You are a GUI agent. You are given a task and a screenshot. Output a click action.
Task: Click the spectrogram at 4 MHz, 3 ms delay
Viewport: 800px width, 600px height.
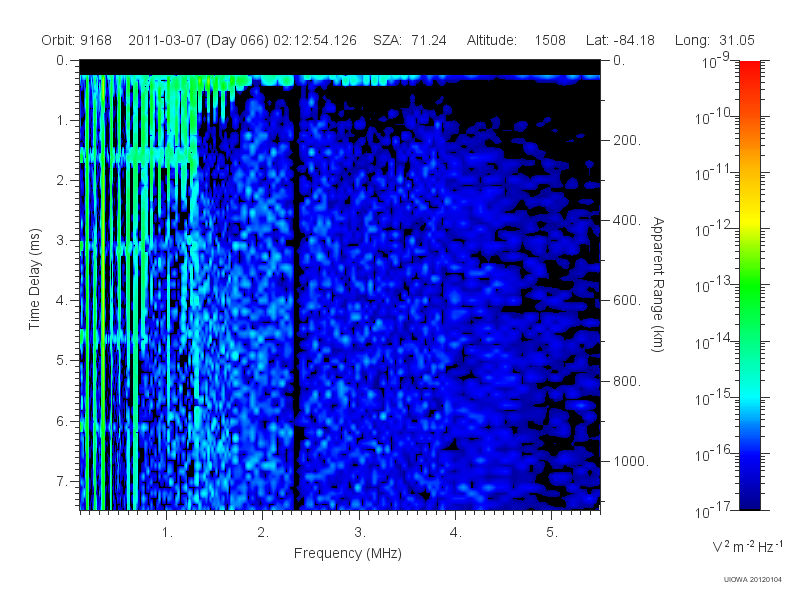[x=456, y=240]
